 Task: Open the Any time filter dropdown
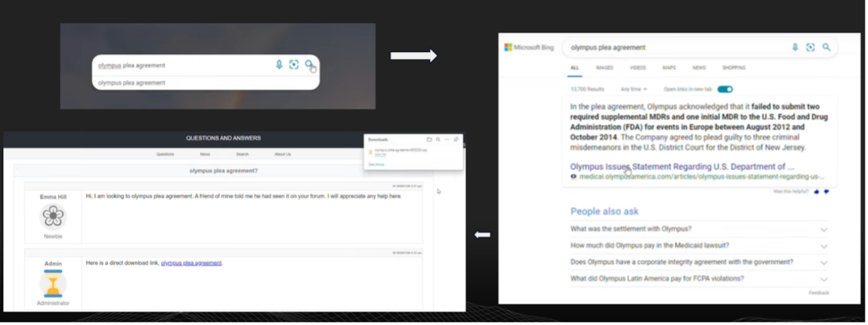tap(634, 89)
